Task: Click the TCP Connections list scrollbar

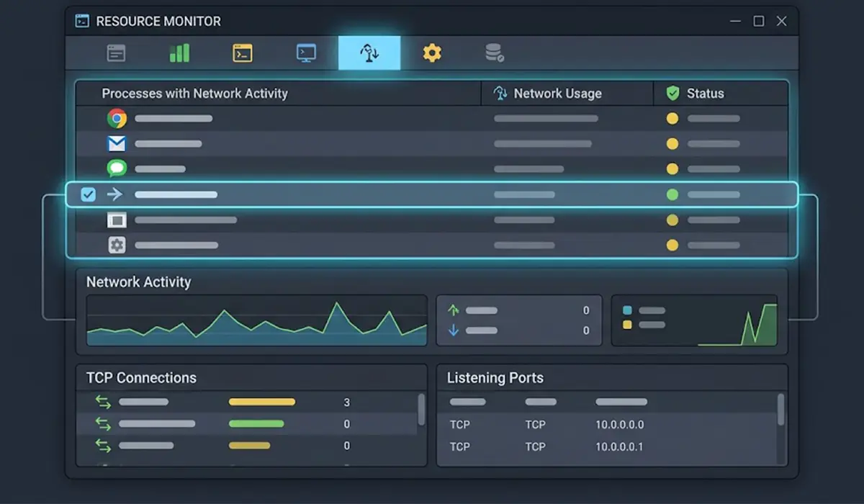Action: 421,410
